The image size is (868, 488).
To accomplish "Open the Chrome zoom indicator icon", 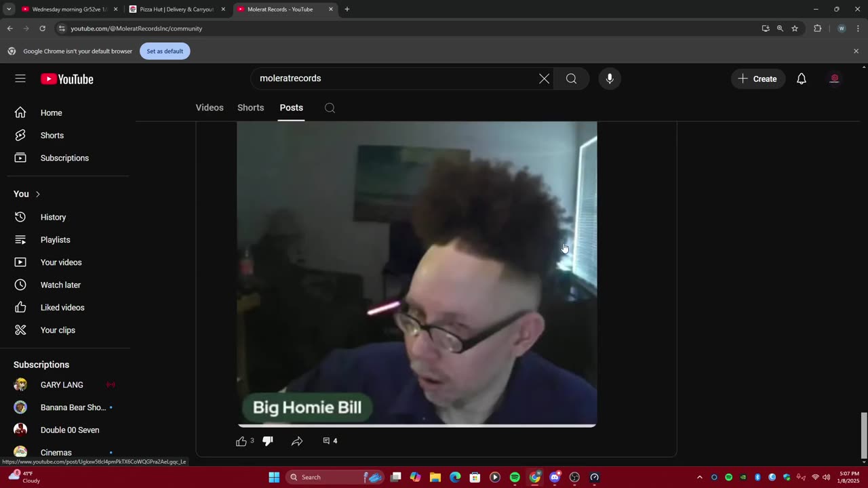I will click(780, 28).
